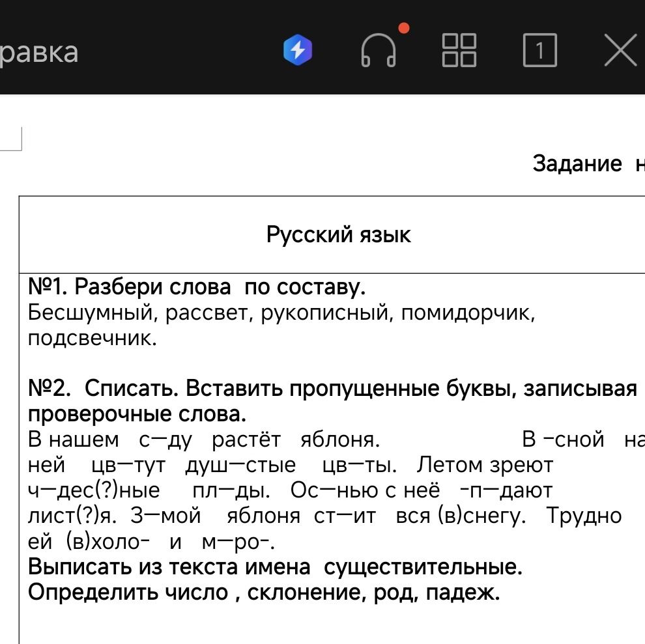The image size is (645, 644).
Task: Click the line 'Выписать из текста имена существительные.'
Action: (x=275, y=567)
